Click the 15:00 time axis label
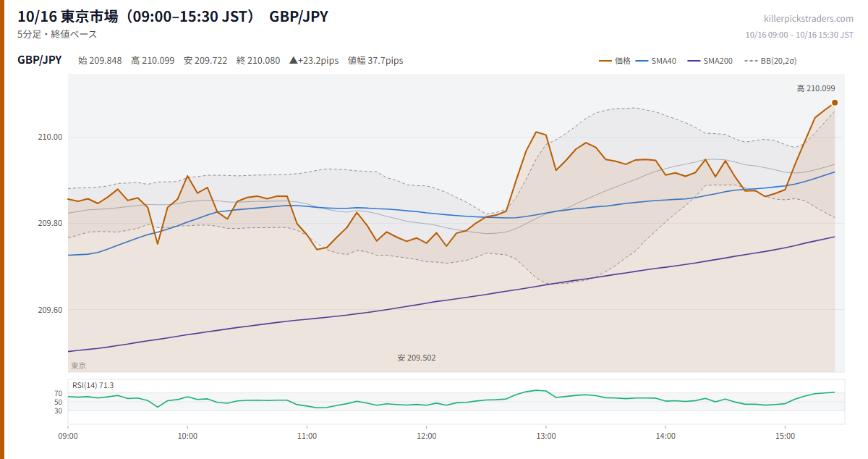 (x=785, y=436)
